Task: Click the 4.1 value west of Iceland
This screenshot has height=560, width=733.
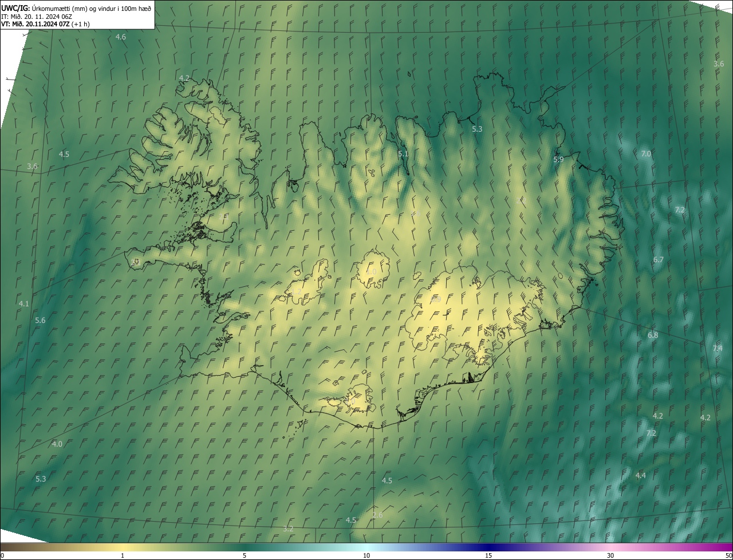Action: click(x=23, y=304)
